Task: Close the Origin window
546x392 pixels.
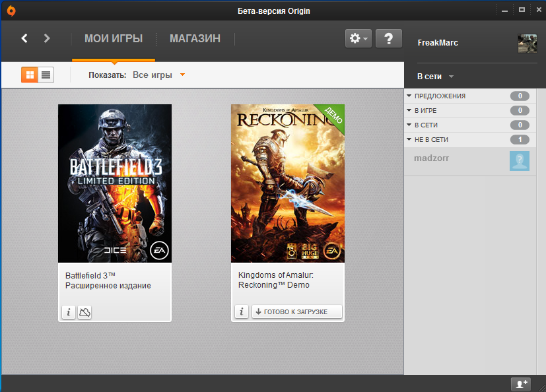Action: tap(539, 10)
